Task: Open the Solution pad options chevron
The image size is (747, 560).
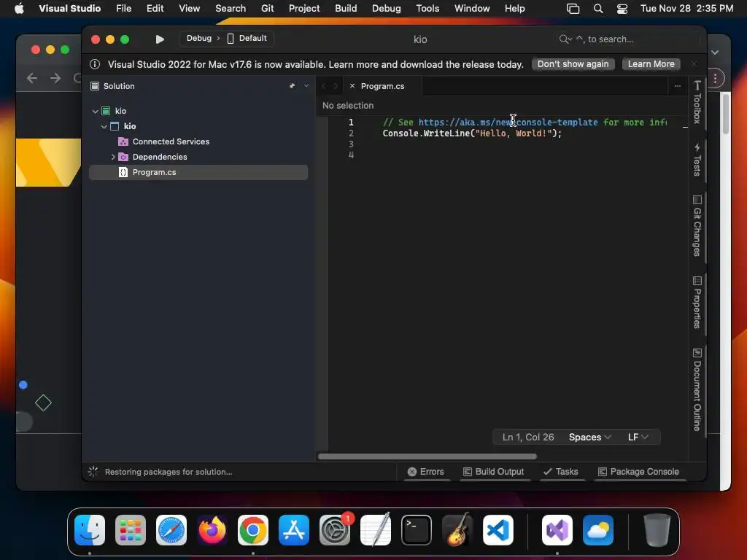Action: coord(306,86)
